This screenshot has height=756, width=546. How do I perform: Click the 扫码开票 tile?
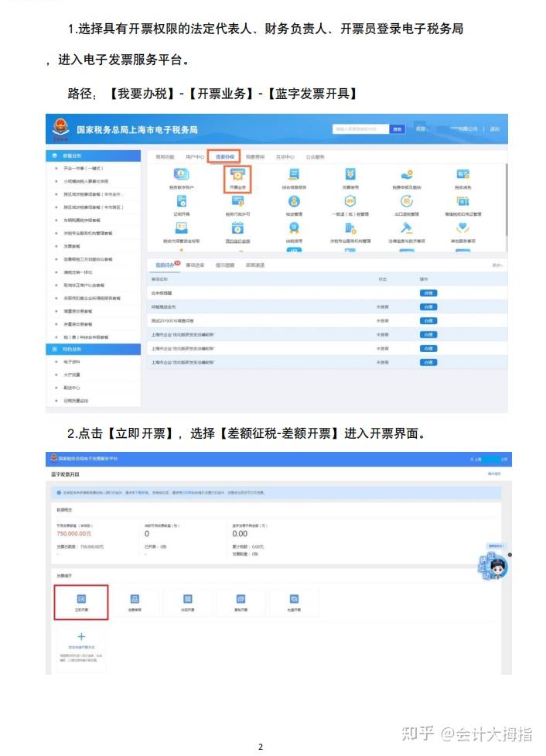pyautogui.click(x=187, y=602)
